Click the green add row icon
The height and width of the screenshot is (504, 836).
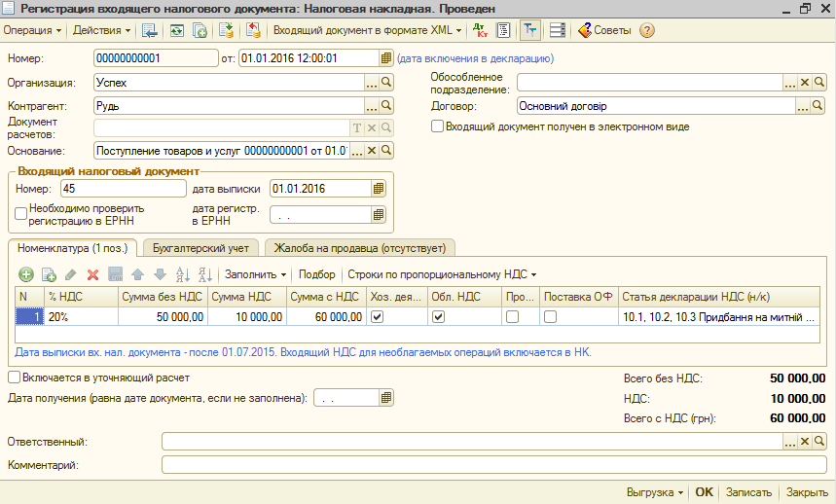pyautogui.click(x=26, y=274)
